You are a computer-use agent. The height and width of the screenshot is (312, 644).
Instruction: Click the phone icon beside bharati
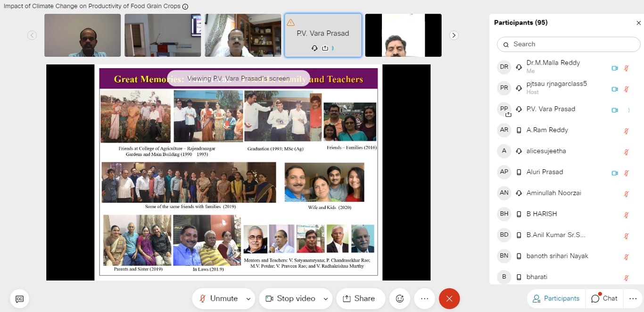click(519, 277)
